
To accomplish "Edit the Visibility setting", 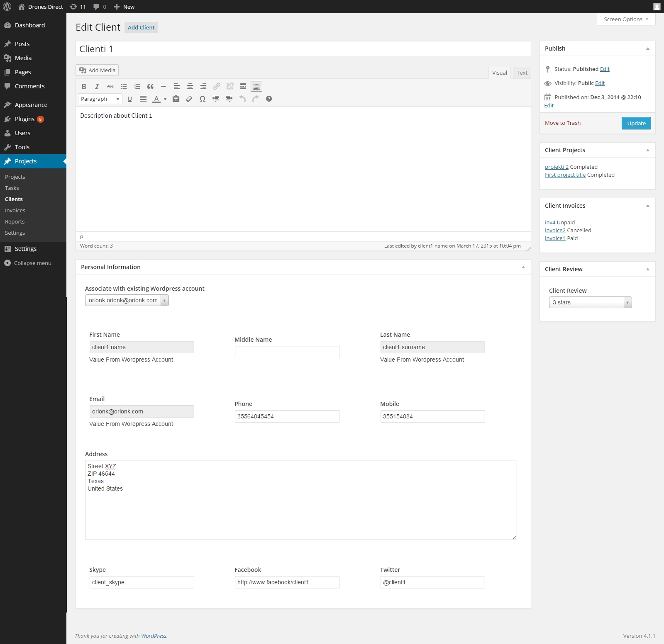I will tap(600, 83).
